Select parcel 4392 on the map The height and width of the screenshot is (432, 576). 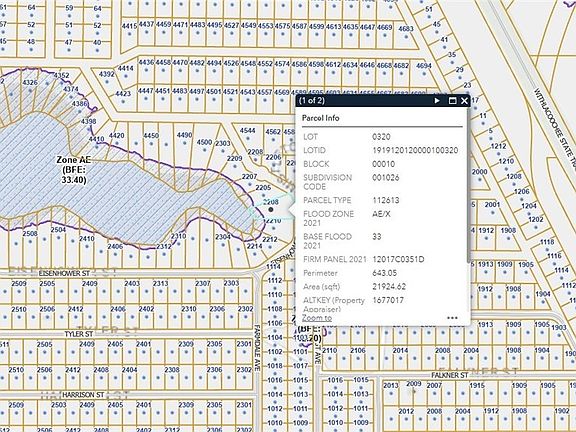(x=107, y=74)
